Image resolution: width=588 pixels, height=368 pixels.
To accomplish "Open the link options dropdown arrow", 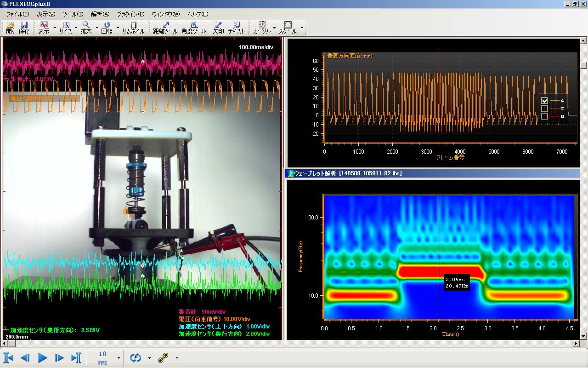I will click(x=176, y=358).
